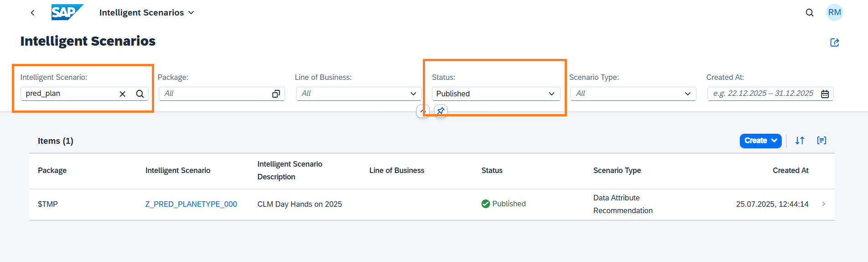
Task: Expand the Line of Business dropdown
Action: tap(413, 94)
